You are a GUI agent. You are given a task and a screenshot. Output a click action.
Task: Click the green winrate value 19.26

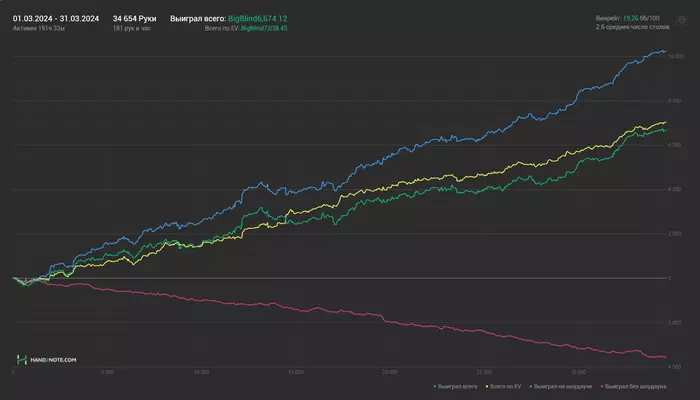point(629,18)
